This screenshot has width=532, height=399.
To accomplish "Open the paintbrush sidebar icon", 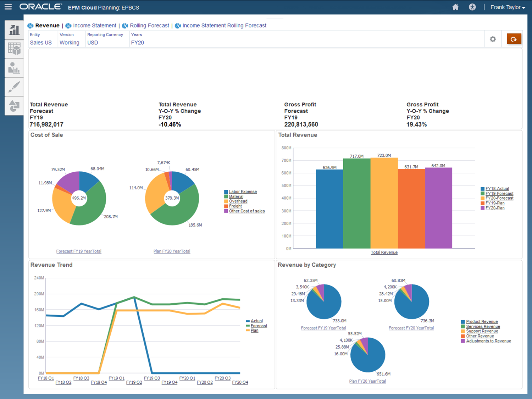I will coord(14,87).
